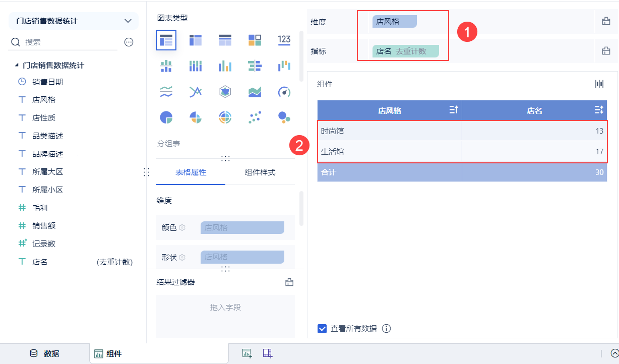Select the grouped table chart type icon
Screen dimensions: 619x364
pyautogui.click(x=166, y=39)
